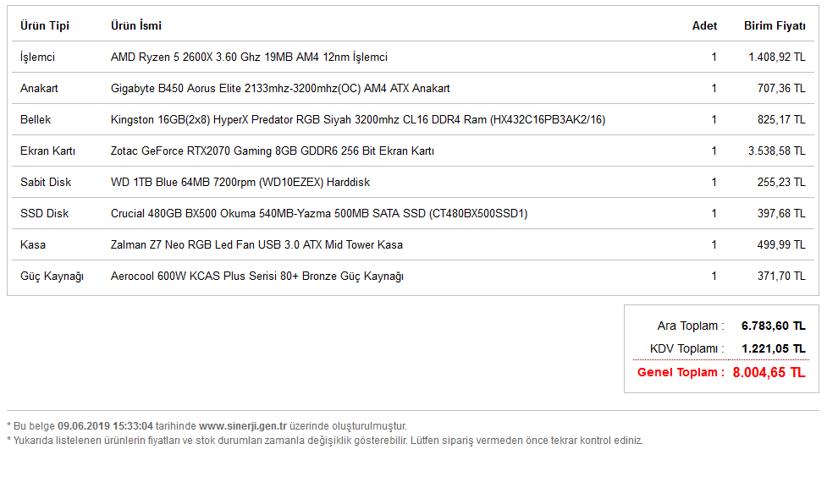Click the price 3.538,58 TL

777,151
